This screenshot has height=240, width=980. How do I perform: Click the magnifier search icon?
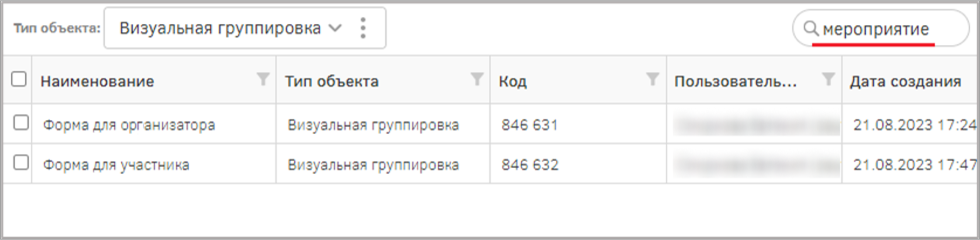pyautogui.click(x=810, y=29)
